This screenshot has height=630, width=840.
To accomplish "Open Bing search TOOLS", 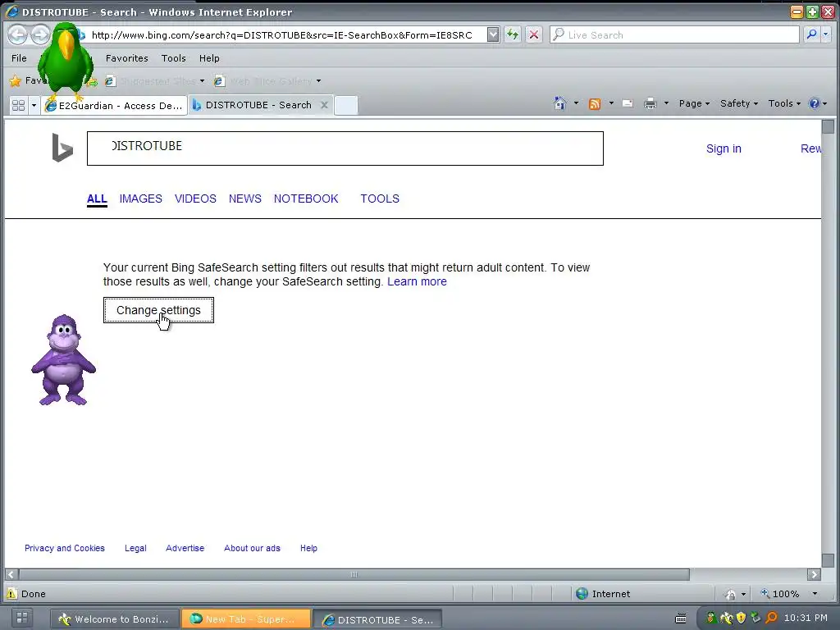I will 379,199.
